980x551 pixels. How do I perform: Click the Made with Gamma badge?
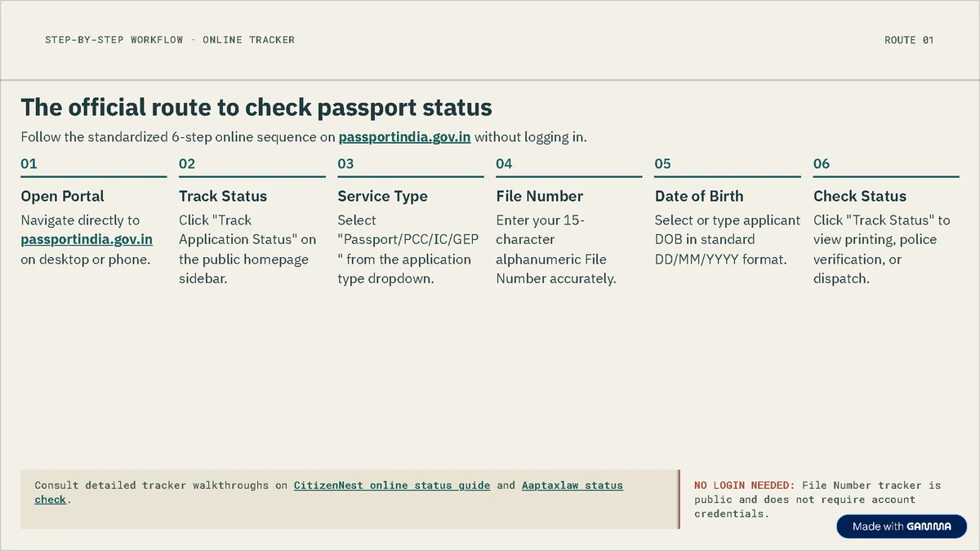point(902,527)
